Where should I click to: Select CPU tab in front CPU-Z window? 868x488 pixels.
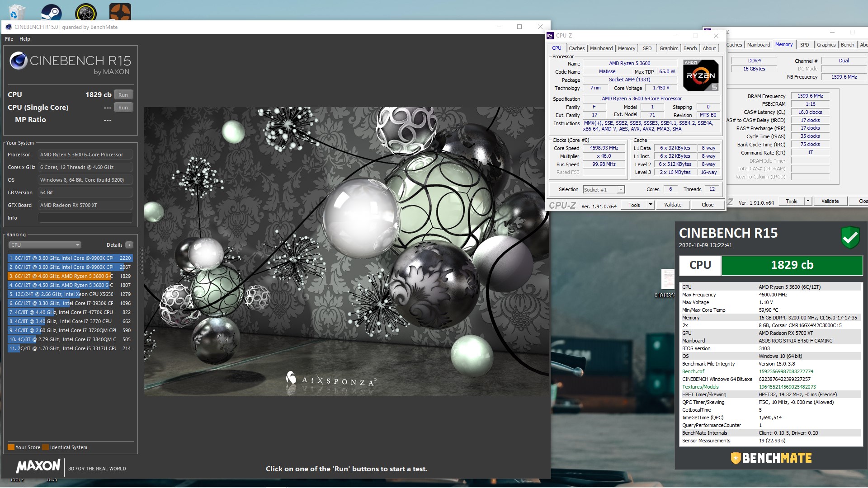(557, 48)
